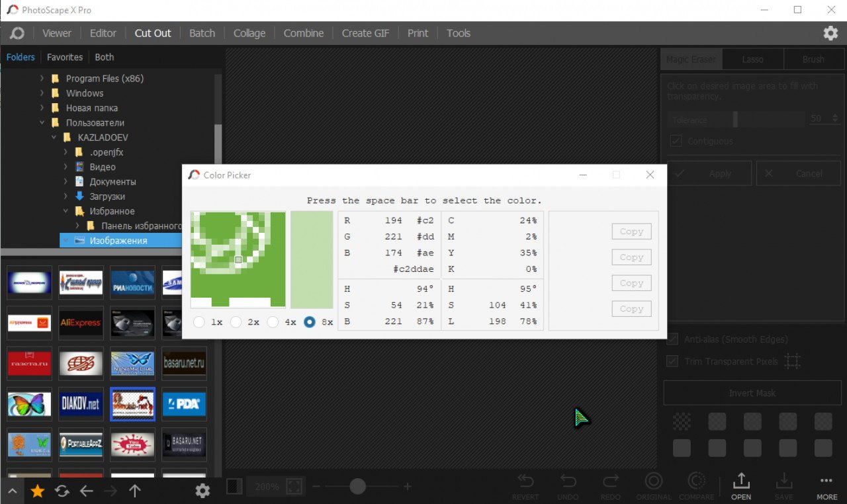Toggle Trim Transparent Pixels checkbox
This screenshot has width=847, height=504.
pos(673,361)
